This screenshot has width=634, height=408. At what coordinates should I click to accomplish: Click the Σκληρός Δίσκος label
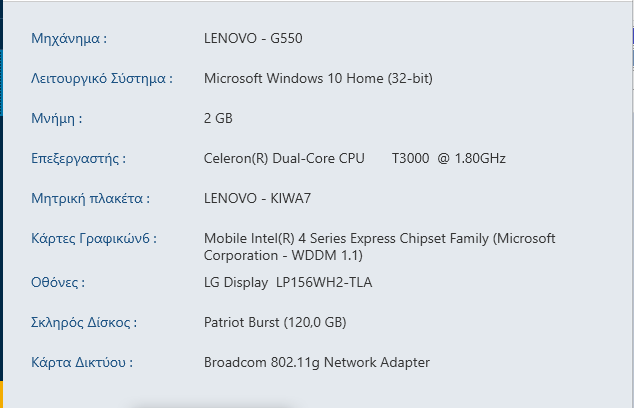pyautogui.click(x=84, y=322)
